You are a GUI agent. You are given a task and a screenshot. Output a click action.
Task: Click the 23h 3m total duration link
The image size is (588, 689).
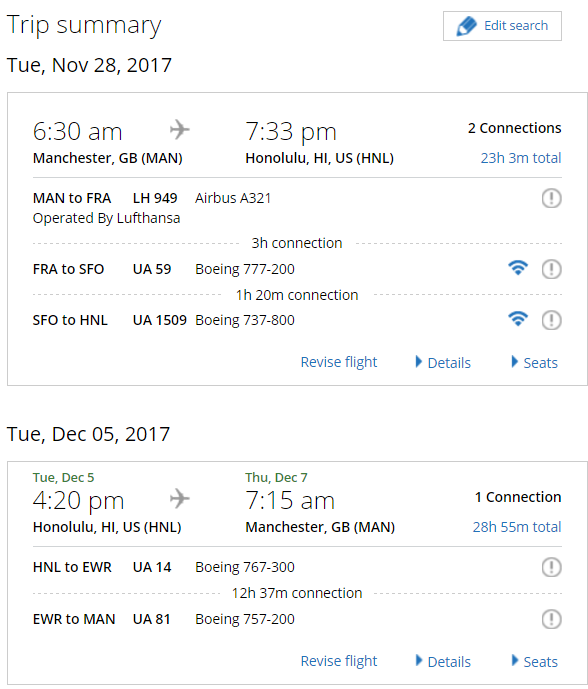[521, 158]
